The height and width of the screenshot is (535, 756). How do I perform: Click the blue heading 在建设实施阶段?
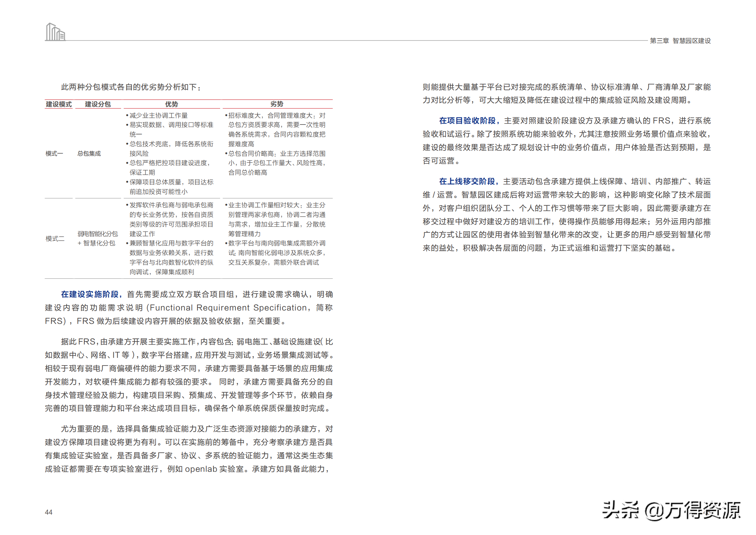[91, 294]
